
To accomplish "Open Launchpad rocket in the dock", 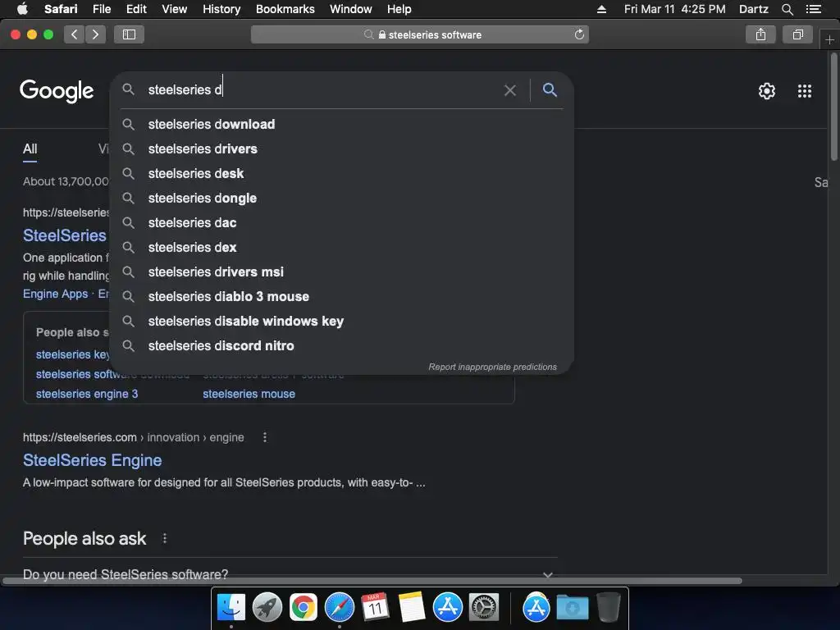I will 267,608.
